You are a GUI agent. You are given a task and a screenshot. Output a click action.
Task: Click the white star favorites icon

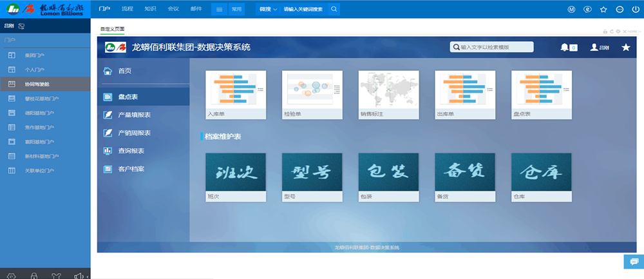(x=625, y=47)
